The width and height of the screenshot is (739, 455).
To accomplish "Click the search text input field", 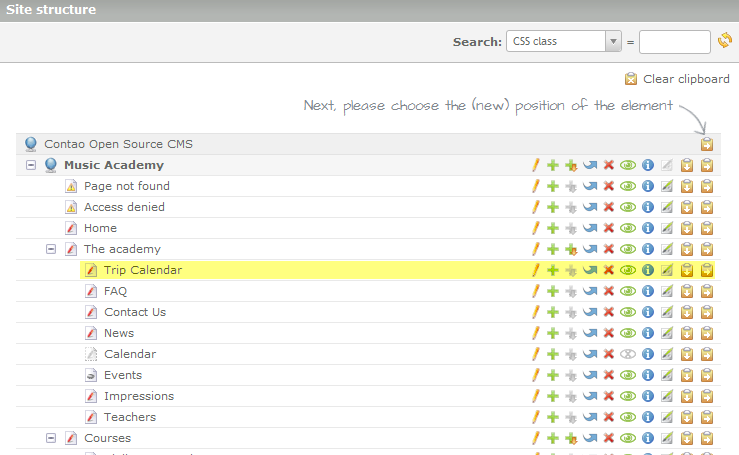I will tap(674, 41).
